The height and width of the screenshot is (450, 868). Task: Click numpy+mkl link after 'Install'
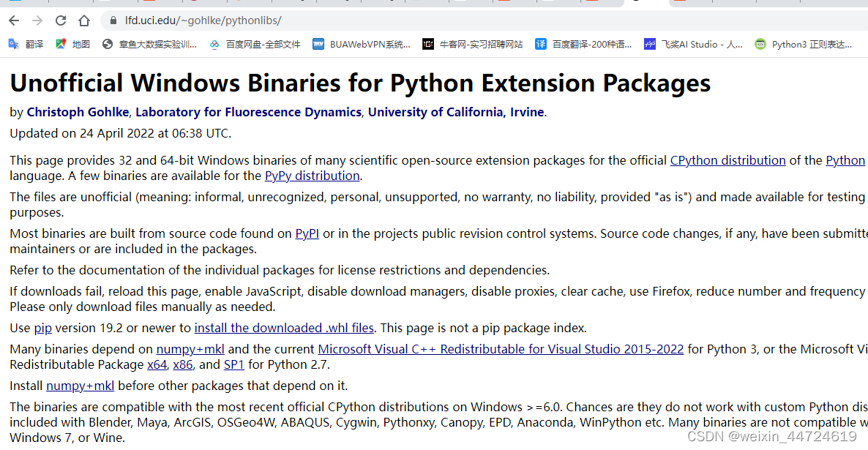coord(81,386)
